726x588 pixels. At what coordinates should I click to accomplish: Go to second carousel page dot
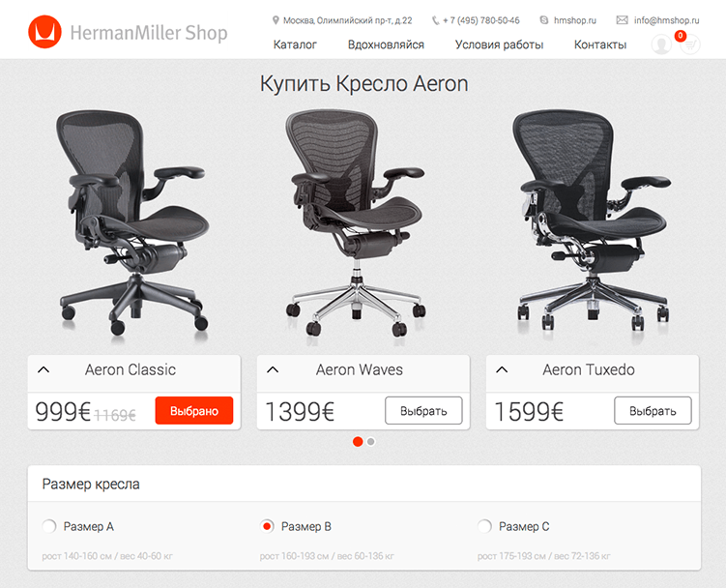(x=371, y=442)
